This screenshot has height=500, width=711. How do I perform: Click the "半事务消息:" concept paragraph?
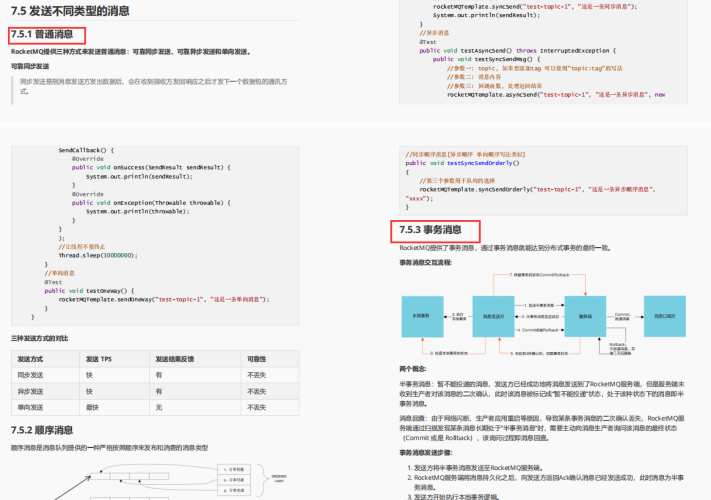[542, 393]
